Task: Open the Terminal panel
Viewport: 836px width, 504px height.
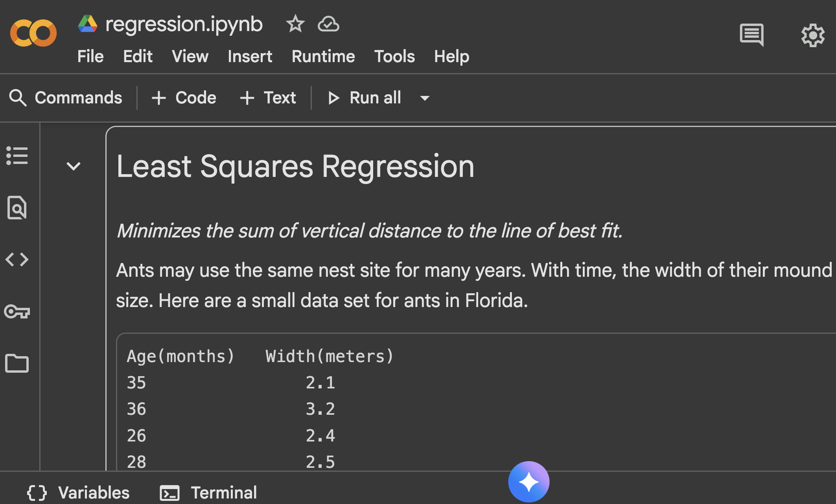Action: 208,493
